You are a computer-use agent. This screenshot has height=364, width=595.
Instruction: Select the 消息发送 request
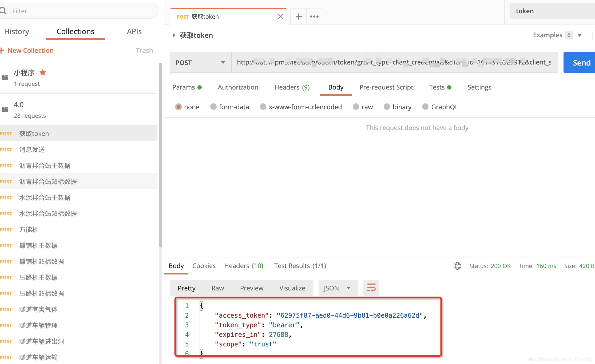pos(79,149)
